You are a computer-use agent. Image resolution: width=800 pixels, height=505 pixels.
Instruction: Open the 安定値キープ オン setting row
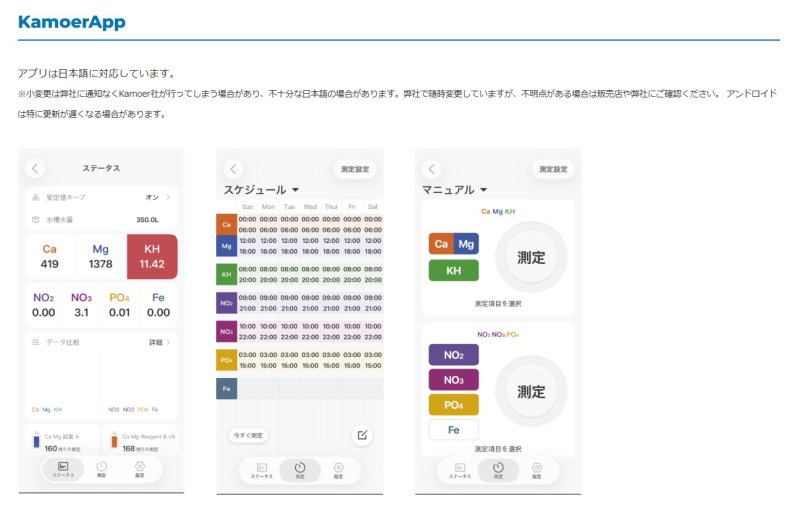(x=101, y=197)
